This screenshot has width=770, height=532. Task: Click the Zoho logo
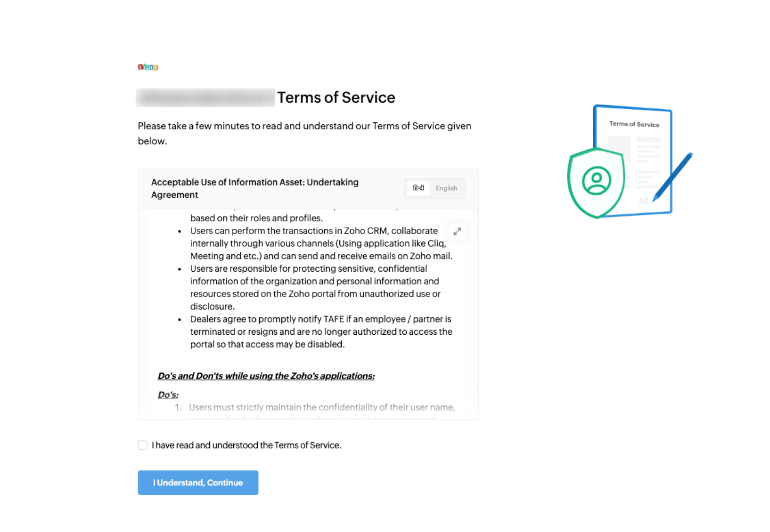(x=148, y=67)
